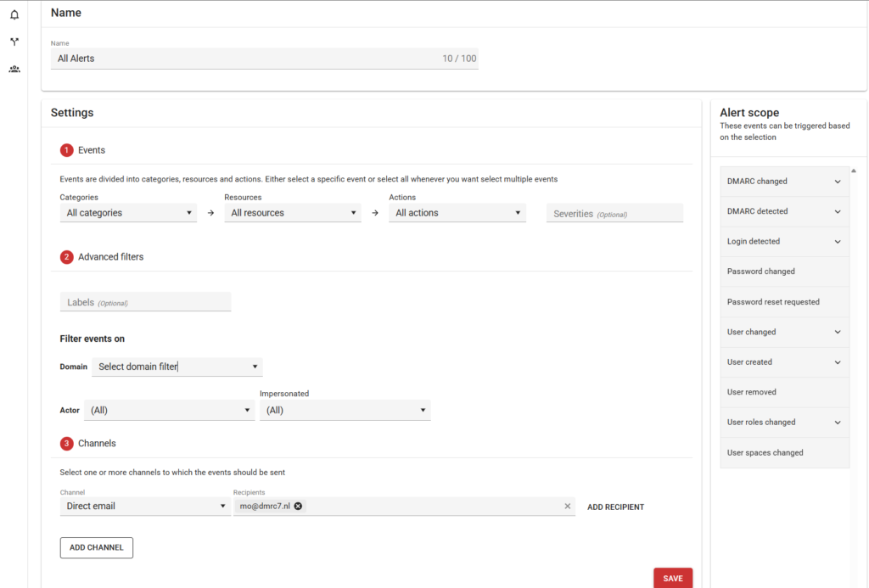Click the Add Channel button
The height and width of the screenshot is (588, 869).
(96, 548)
